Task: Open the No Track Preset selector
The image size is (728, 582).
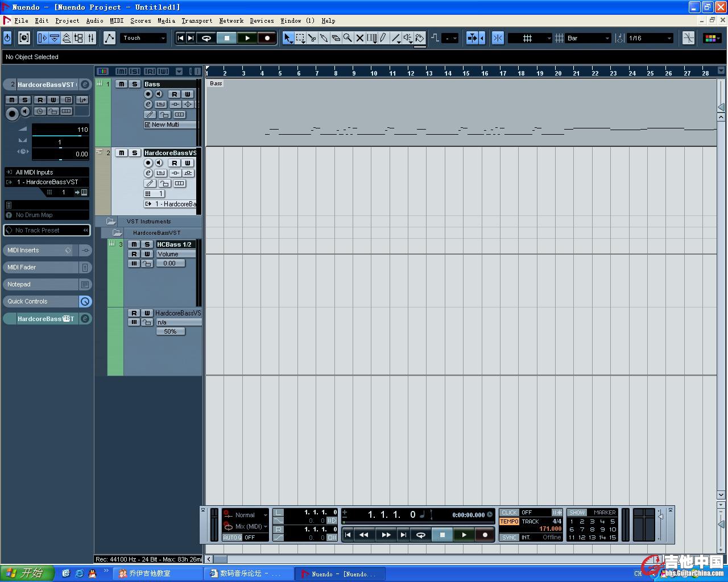Action: tap(47, 230)
